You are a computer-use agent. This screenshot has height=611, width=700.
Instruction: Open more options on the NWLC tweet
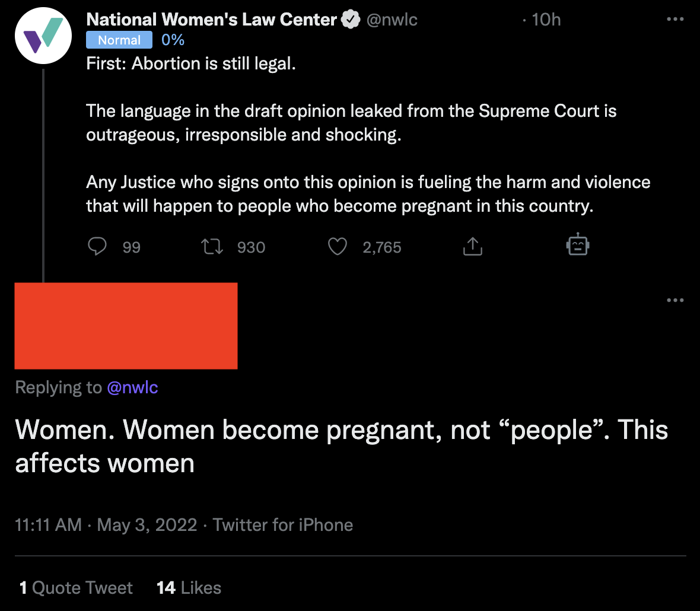click(675, 20)
